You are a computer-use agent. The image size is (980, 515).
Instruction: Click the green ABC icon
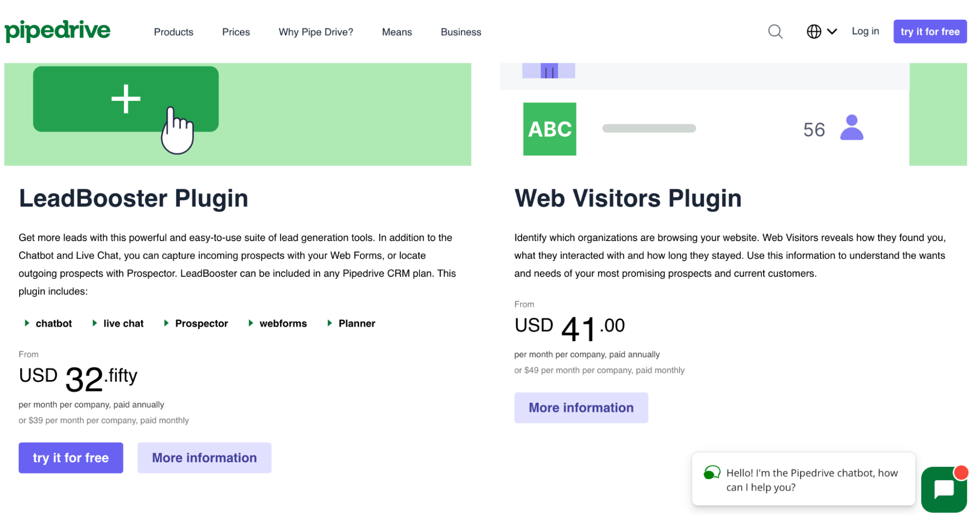point(550,129)
